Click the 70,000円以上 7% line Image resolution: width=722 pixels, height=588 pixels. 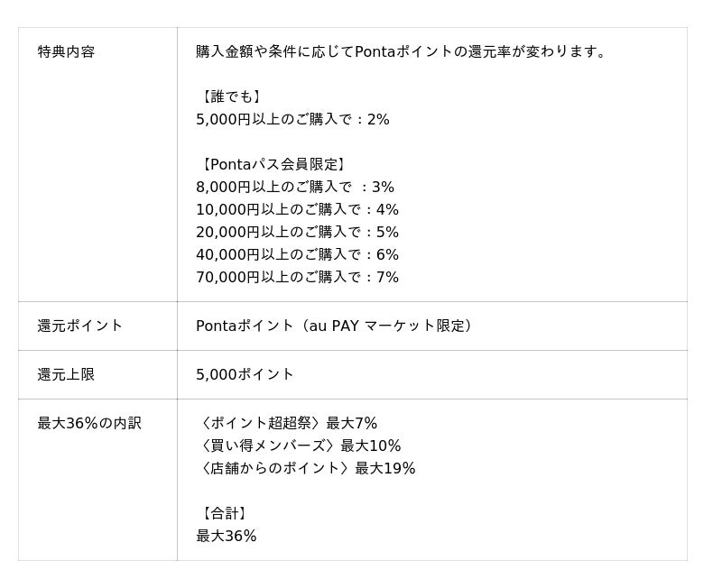[x=298, y=278]
